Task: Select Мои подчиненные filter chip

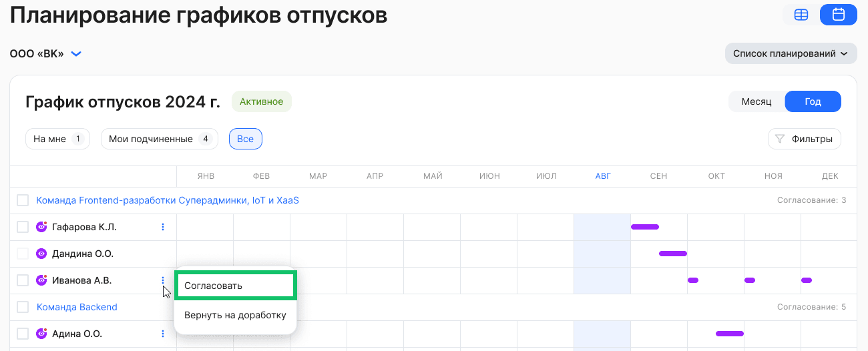Action: 160,139
